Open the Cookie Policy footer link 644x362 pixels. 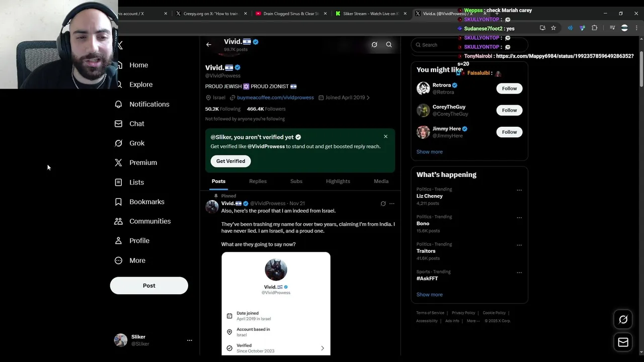(494, 313)
